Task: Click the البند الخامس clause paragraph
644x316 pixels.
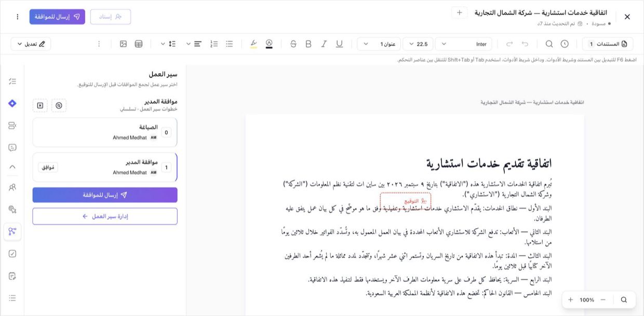Action: pos(459,293)
